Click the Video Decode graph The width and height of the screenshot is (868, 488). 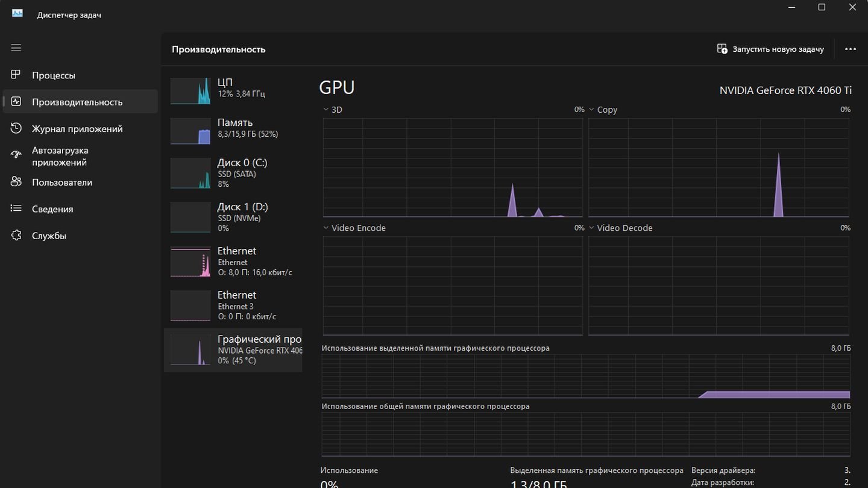719,286
